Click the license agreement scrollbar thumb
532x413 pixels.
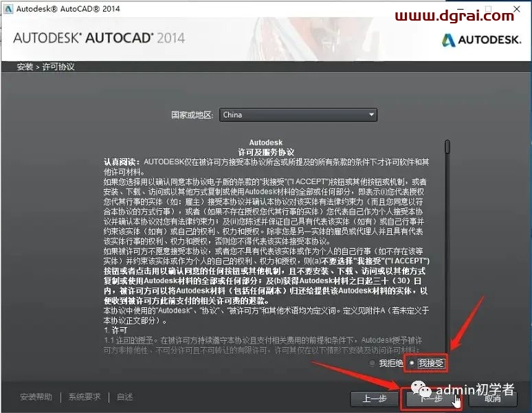pos(447,147)
